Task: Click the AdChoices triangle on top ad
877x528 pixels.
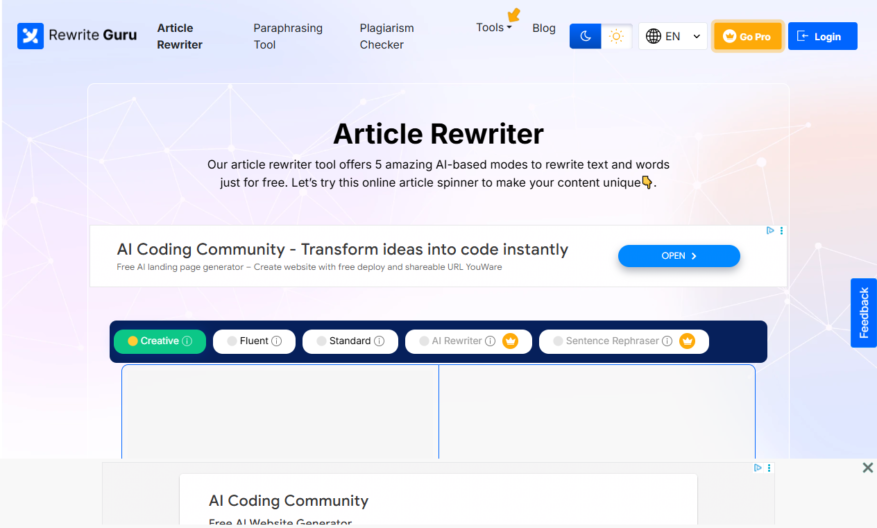Action: [x=770, y=230]
